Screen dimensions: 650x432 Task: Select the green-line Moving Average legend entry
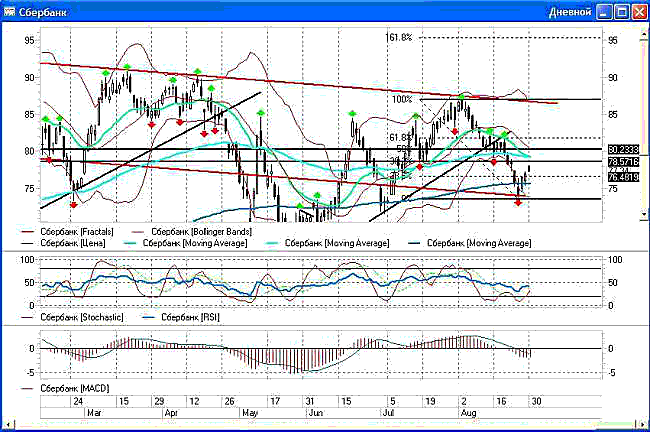coord(185,243)
